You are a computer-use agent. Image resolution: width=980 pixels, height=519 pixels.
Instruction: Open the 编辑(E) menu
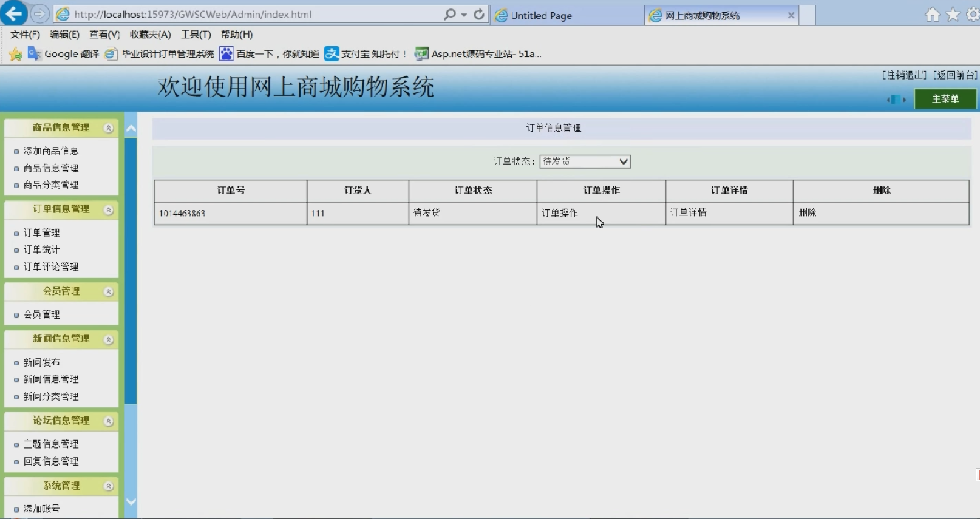pos(64,35)
